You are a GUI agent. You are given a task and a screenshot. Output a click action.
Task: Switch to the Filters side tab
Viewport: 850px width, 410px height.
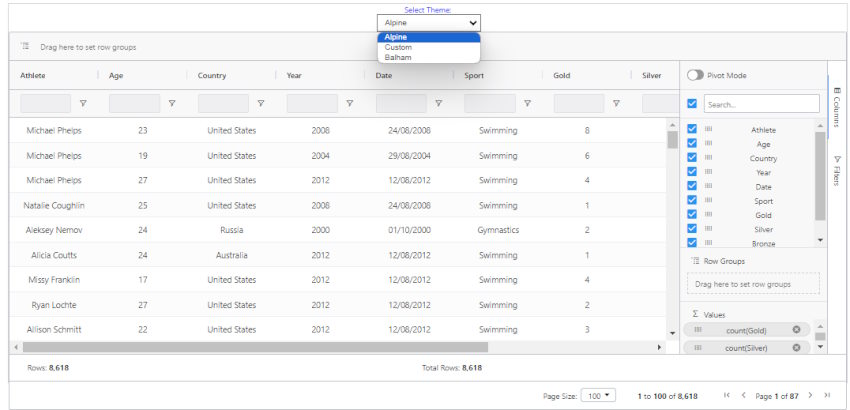pyautogui.click(x=836, y=171)
